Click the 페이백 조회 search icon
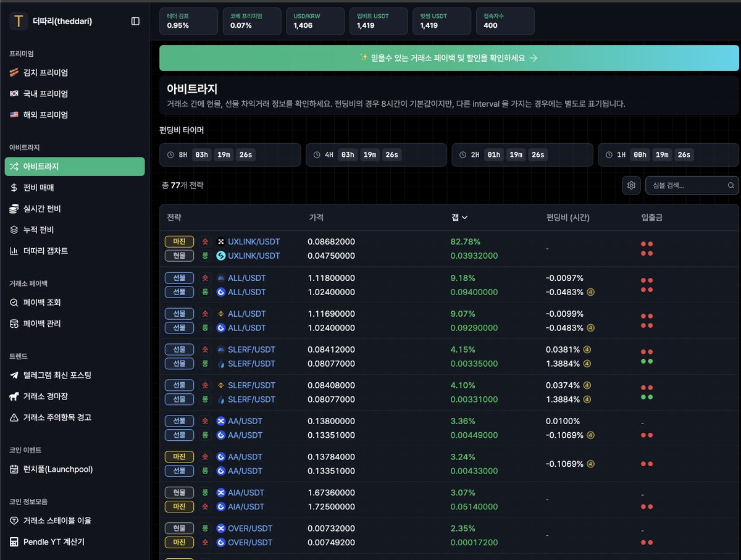 click(14, 303)
